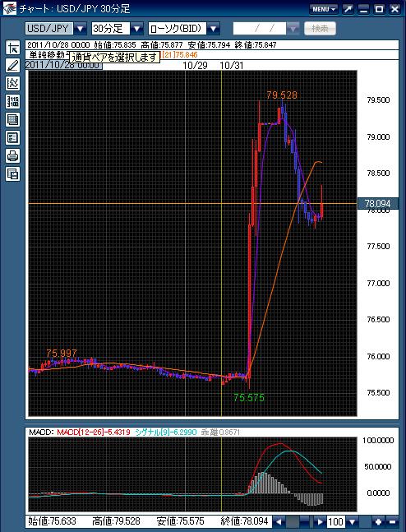Open the 30分足 timeframe dropdown
This screenshot has width=406, height=532.
pos(137,29)
